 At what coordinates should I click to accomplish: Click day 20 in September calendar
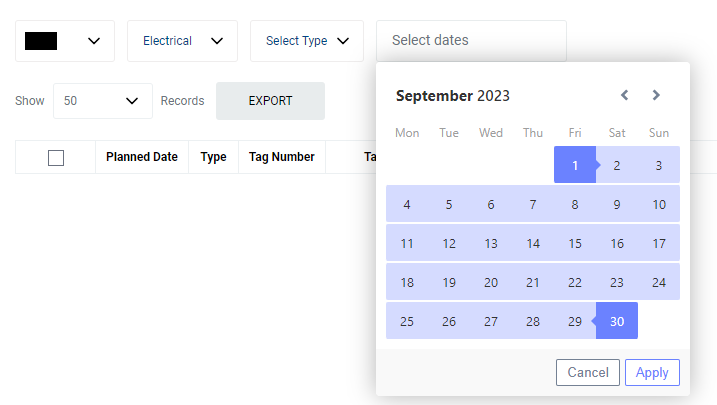[x=491, y=282]
